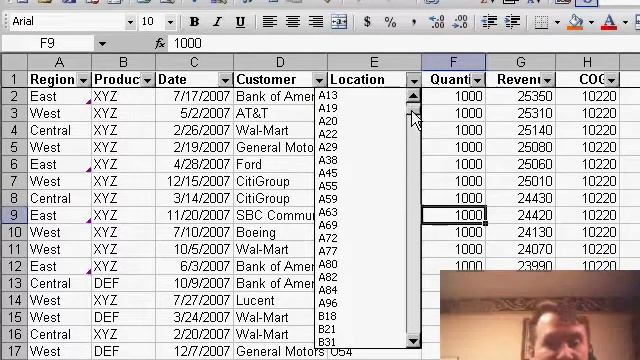Screen dimensions: 640x360
Task: Click cell with revenue 25350
Action: coord(520,96)
